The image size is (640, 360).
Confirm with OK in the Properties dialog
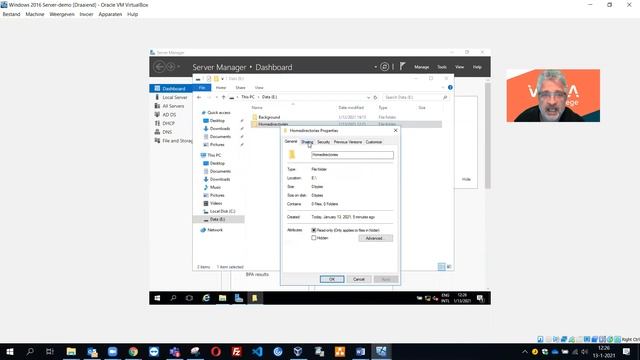click(332, 279)
